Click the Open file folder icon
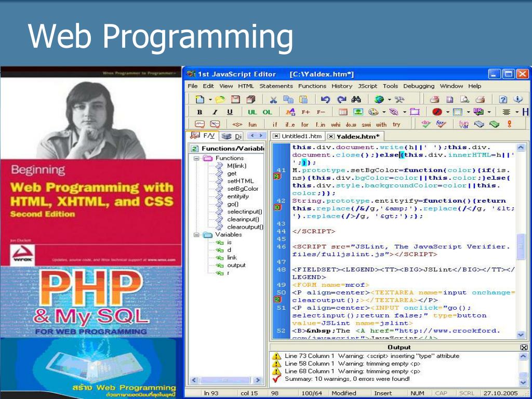This screenshot has width=532, height=399. click(220, 99)
